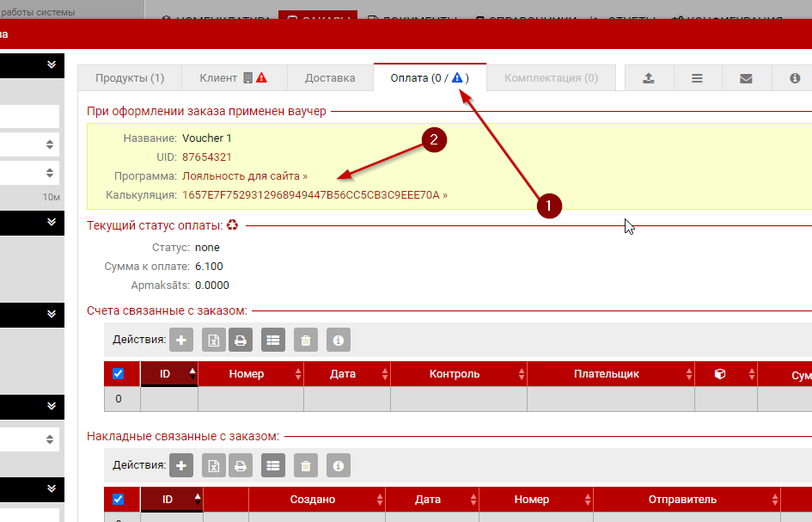Open the Доставка tab

click(330, 77)
